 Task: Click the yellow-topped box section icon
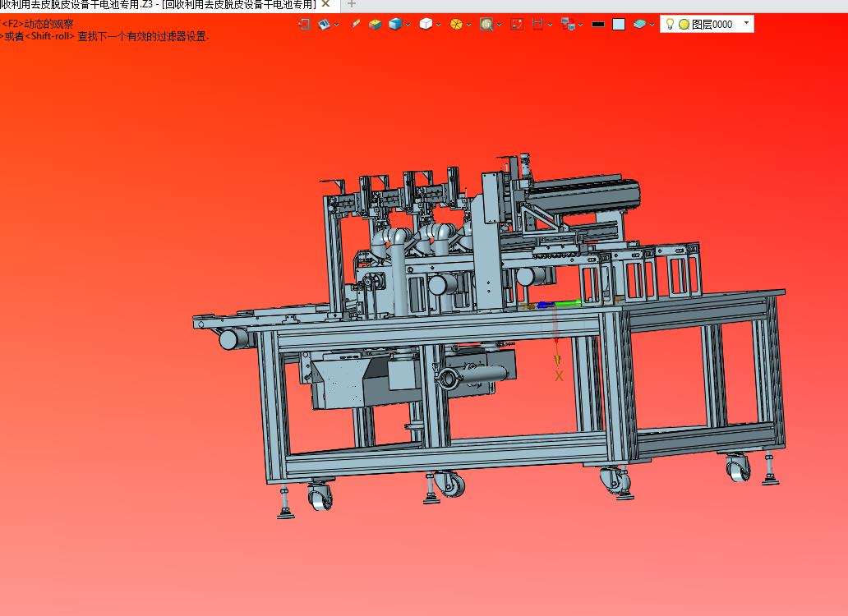point(375,25)
